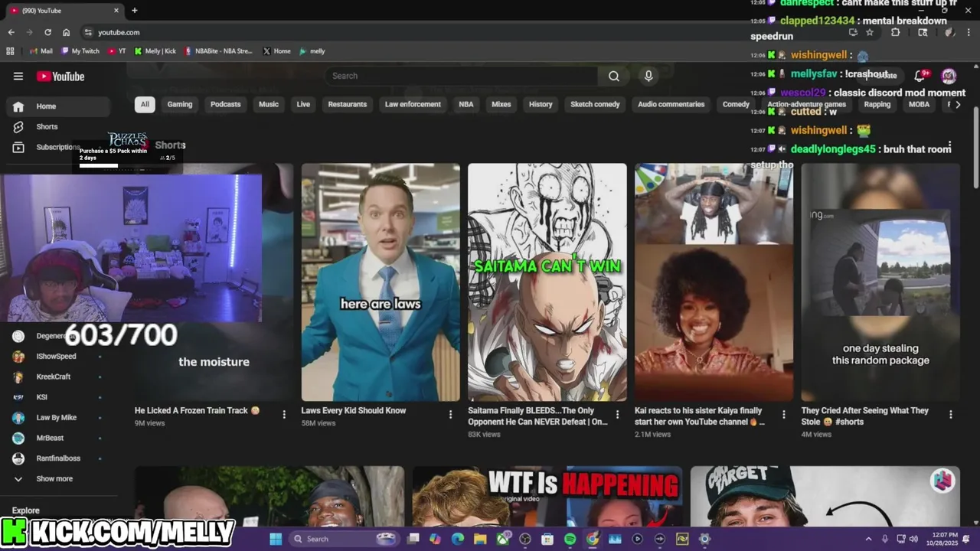Image resolution: width=980 pixels, height=551 pixels.
Task: Select the Podcasts filter chip
Action: (x=225, y=104)
